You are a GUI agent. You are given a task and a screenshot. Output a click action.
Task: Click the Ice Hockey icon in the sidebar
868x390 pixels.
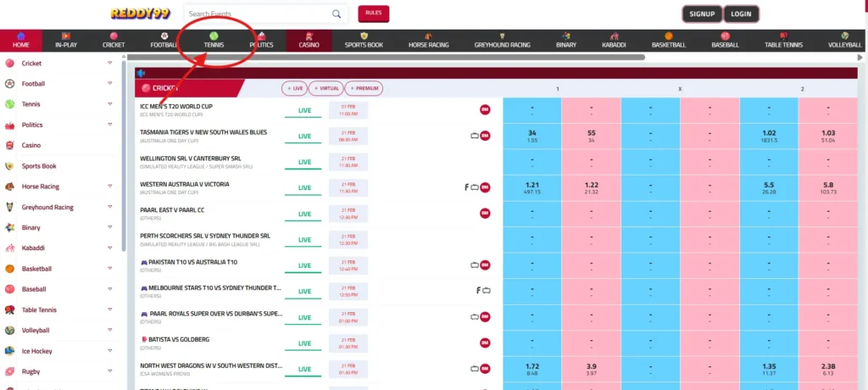(x=9, y=351)
